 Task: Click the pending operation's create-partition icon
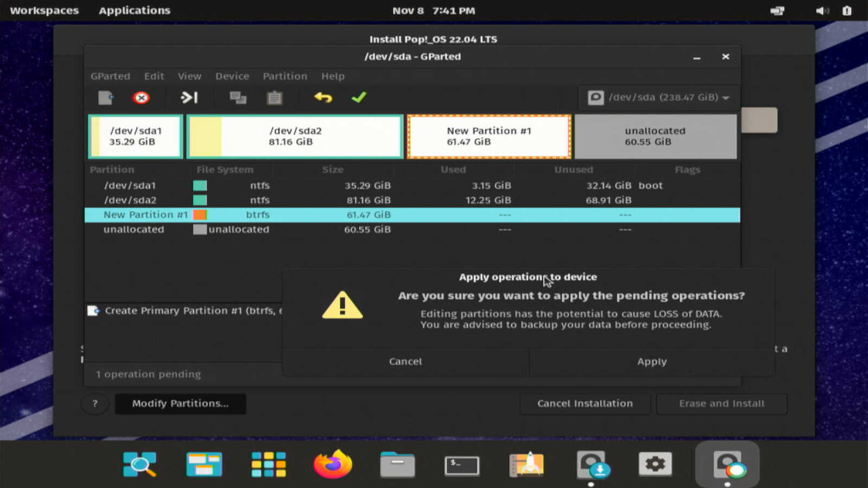pyautogui.click(x=93, y=311)
